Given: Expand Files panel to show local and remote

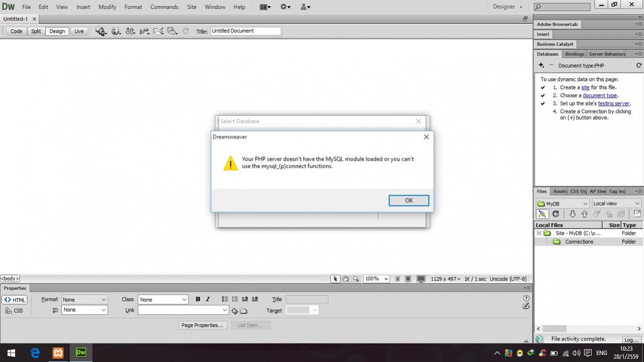Looking at the screenshot, I should (x=637, y=214).
